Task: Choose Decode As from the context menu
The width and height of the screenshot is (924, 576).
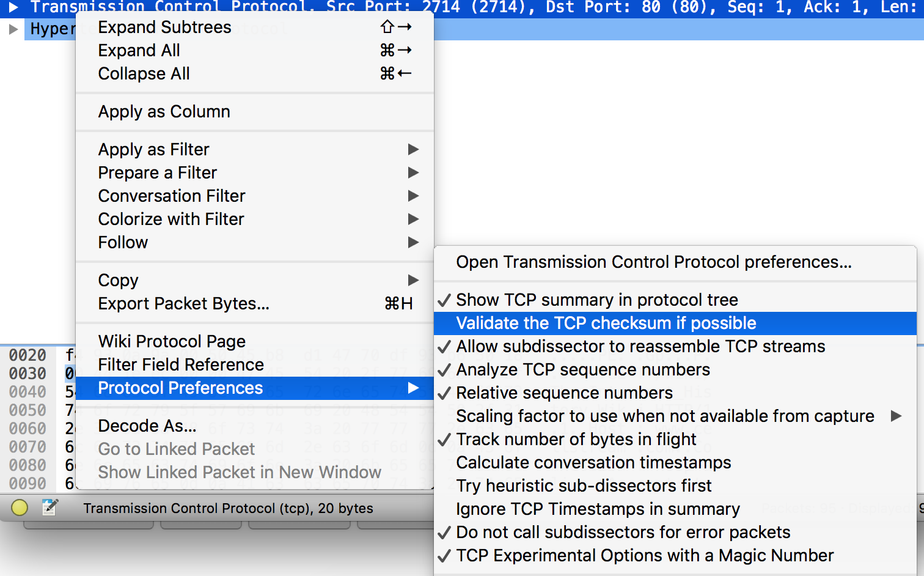Action: pyautogui.click(x=147, y=426)
